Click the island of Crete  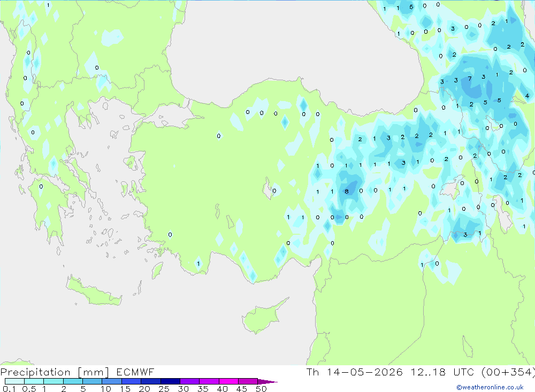94,291
